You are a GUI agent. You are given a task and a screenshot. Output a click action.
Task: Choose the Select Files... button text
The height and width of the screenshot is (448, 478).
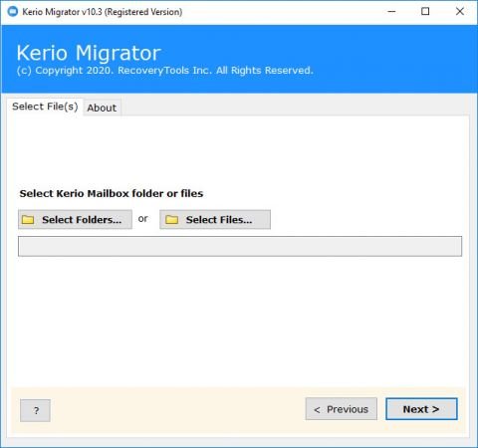coord(219,220)
